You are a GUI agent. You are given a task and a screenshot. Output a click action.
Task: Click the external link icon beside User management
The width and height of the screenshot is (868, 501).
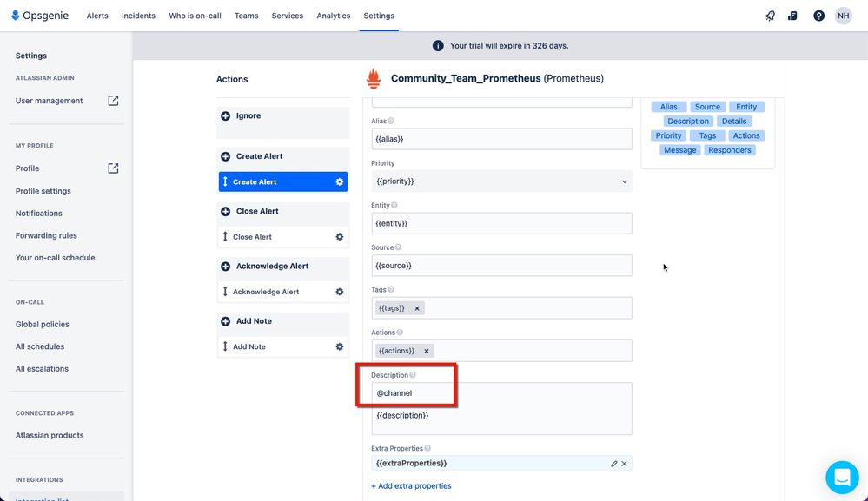click(x=113, y=101)
